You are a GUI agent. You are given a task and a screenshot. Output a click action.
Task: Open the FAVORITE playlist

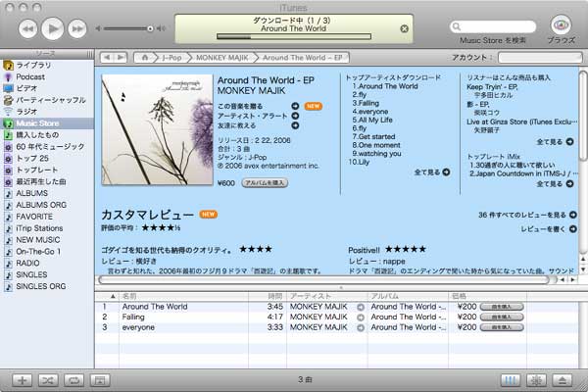click(x=47, y=217)
